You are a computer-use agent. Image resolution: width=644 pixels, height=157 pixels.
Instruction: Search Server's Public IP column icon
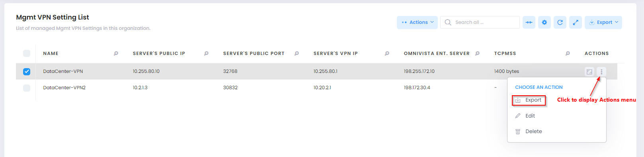click(206, 53)
